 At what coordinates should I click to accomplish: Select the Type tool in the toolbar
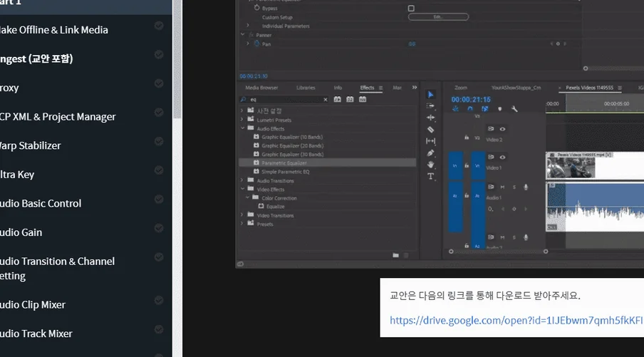431,176
